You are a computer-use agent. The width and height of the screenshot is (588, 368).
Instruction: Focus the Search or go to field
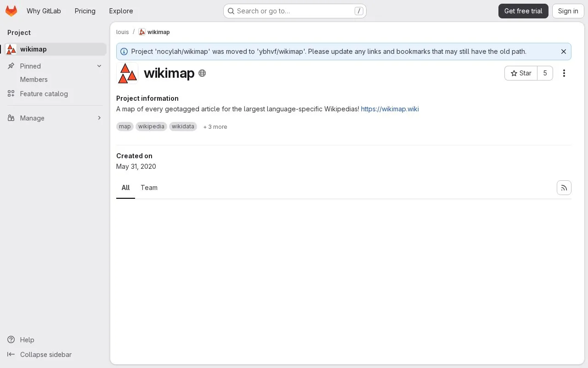pos(294,11)
